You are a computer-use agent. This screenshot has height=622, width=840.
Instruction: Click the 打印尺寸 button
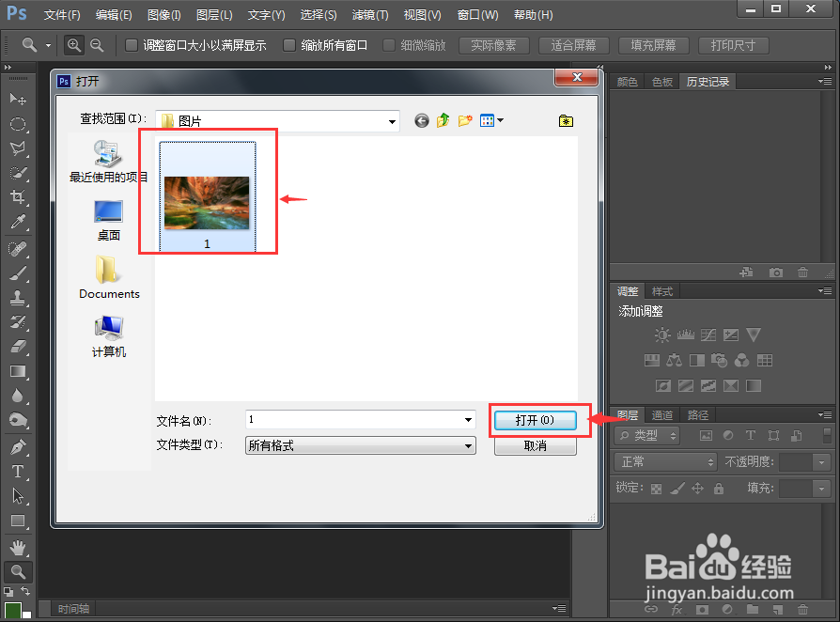734,45
